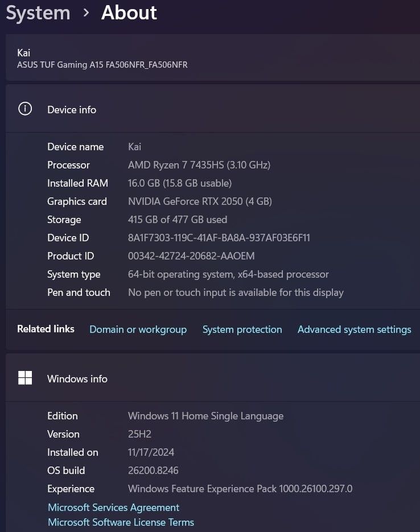420x532 pixels.
Task: Select installed RAM value 16.0 GB
Action: pyautogui.click(x=180, y=183)
